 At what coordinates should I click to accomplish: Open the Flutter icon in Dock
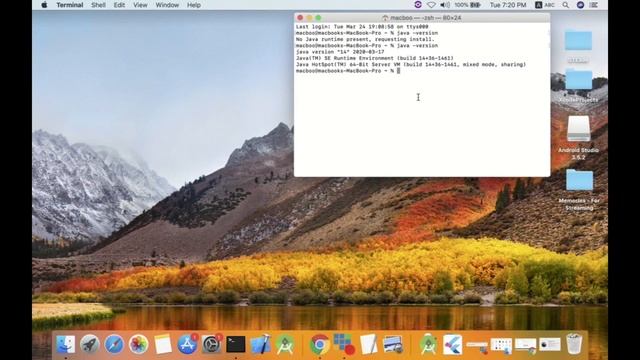452,344
